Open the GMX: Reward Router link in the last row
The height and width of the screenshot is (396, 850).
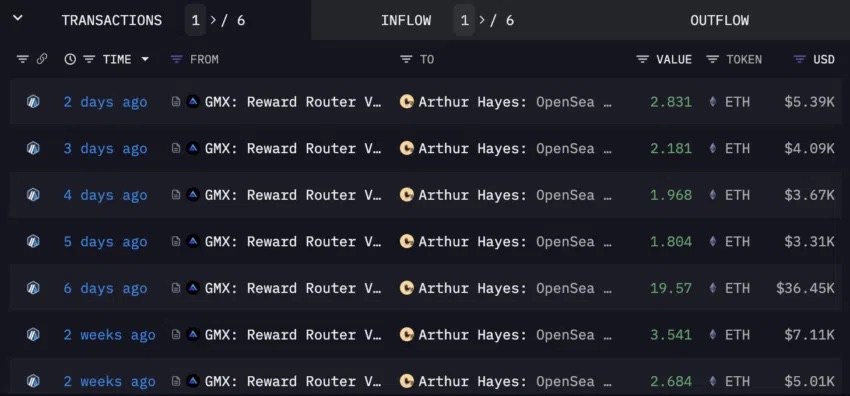click(293, 381)
